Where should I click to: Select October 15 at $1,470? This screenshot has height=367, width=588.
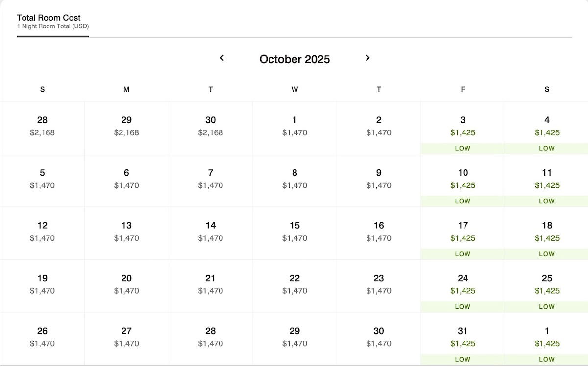(x=294, y=233)
